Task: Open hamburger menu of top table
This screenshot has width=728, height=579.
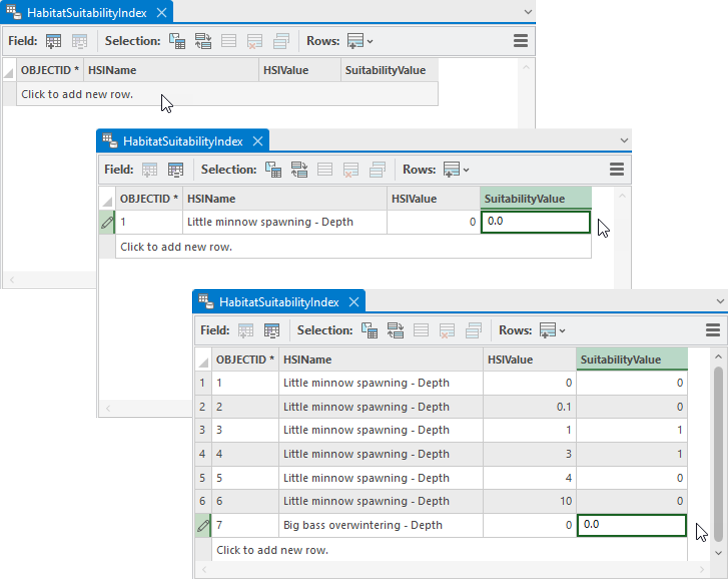Action: [520, 41]
